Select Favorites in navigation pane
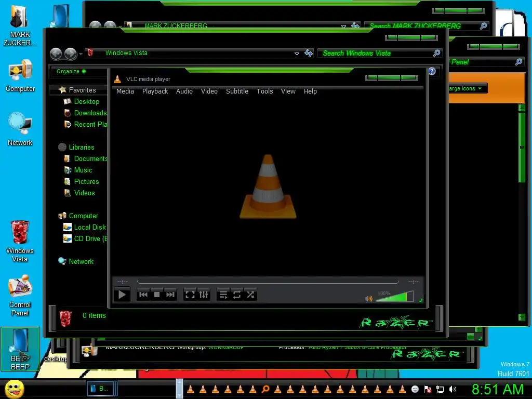This screenshot has width=532, height=399. 77,90
